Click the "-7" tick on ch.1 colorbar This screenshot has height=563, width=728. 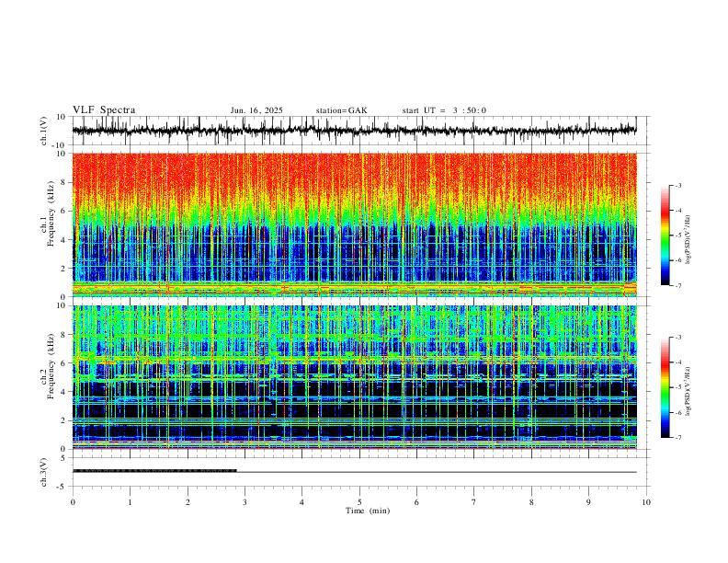(678, 286)
